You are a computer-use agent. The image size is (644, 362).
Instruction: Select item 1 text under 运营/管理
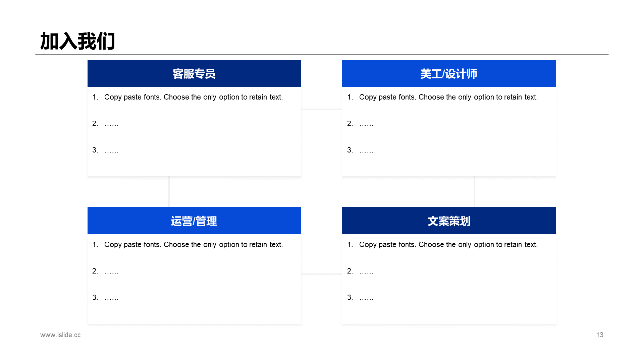(x=194, y=245)
